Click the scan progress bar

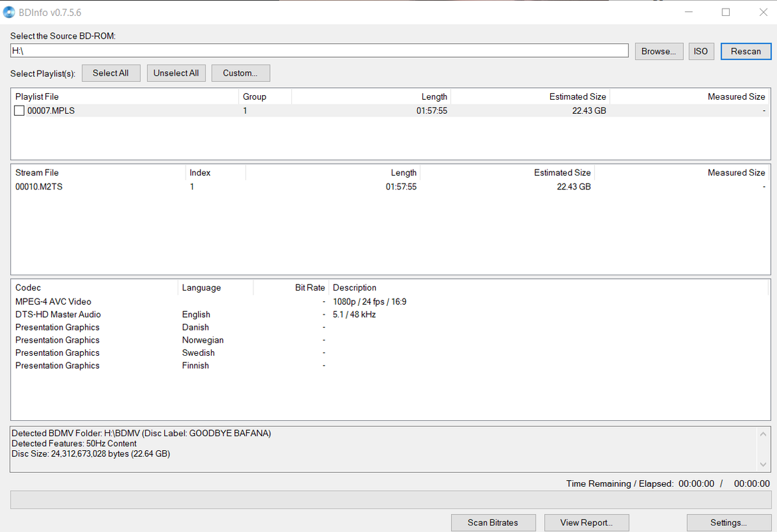pyautogui.click(x=390, y=500)
